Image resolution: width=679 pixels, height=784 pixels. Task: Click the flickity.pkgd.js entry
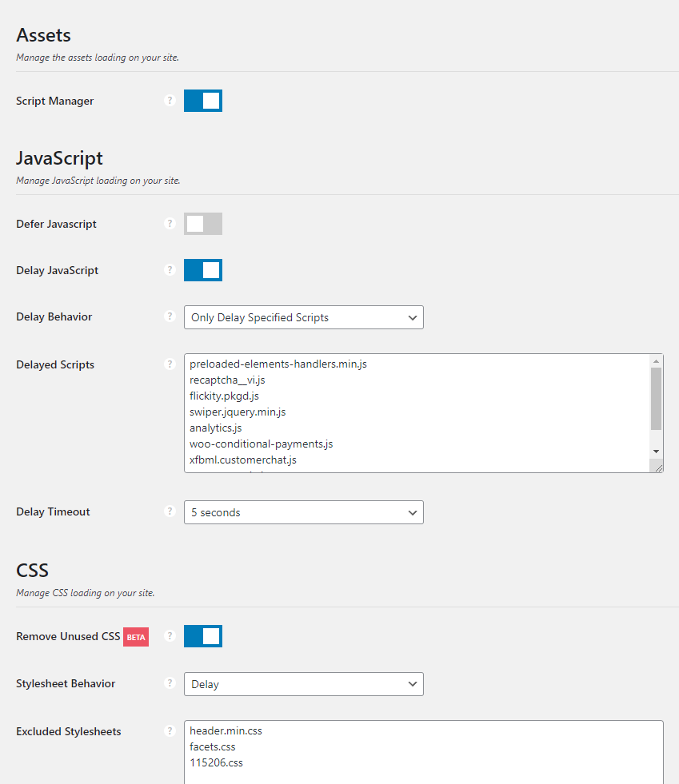224,396
